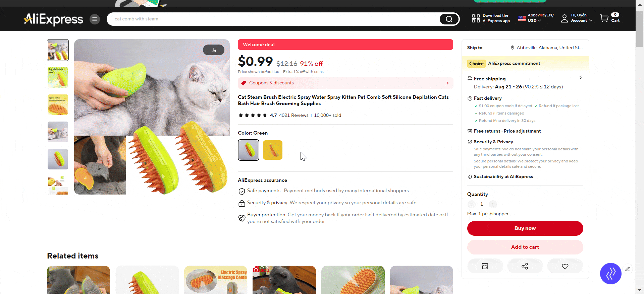Click the search magnifier button
Screen dimensions: 644x294
coord(449,19)
